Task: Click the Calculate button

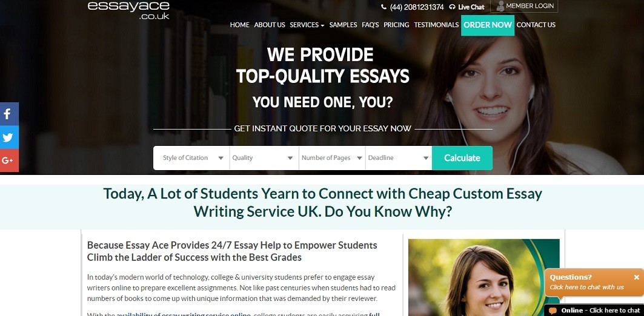Action: [x=462, y=158]
